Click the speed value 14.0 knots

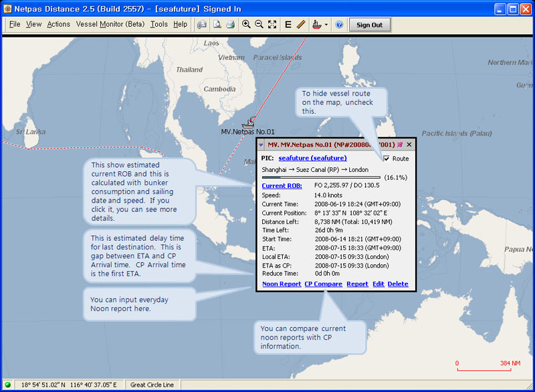[x=328, y=195]
